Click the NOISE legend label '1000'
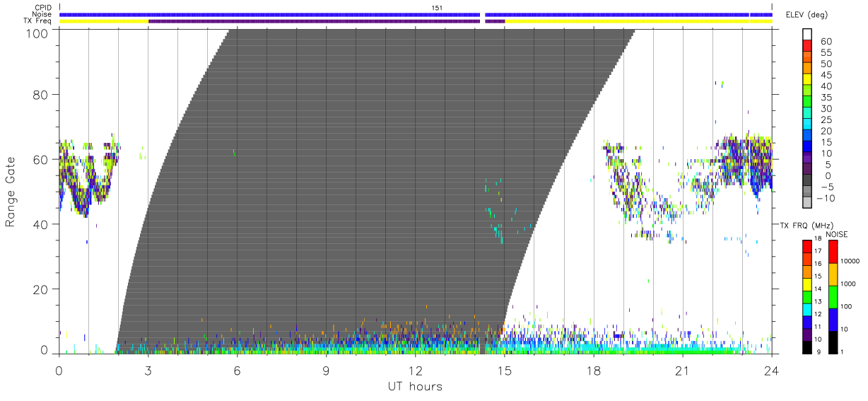868x401 pixels. (x=848, y=284)
